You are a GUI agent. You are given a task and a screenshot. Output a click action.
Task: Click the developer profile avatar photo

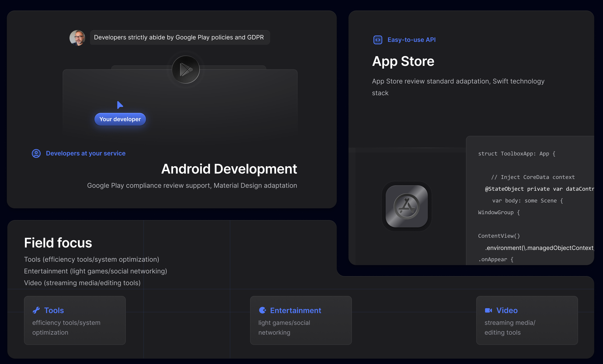tap(77, 38)
